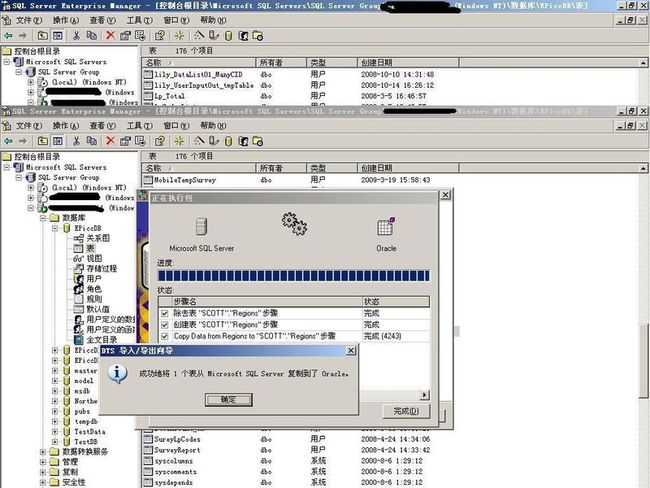Click the Help question icon in lower window toolbar
Image resolution: width=650 pixels, height=488 pixels.
160,141
